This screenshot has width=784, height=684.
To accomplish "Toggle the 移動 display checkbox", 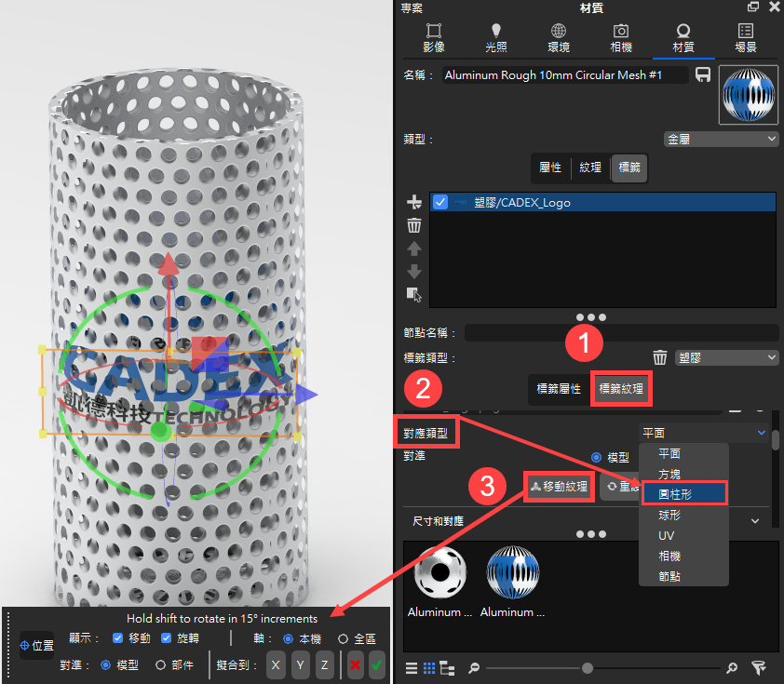I will point(118,638).
